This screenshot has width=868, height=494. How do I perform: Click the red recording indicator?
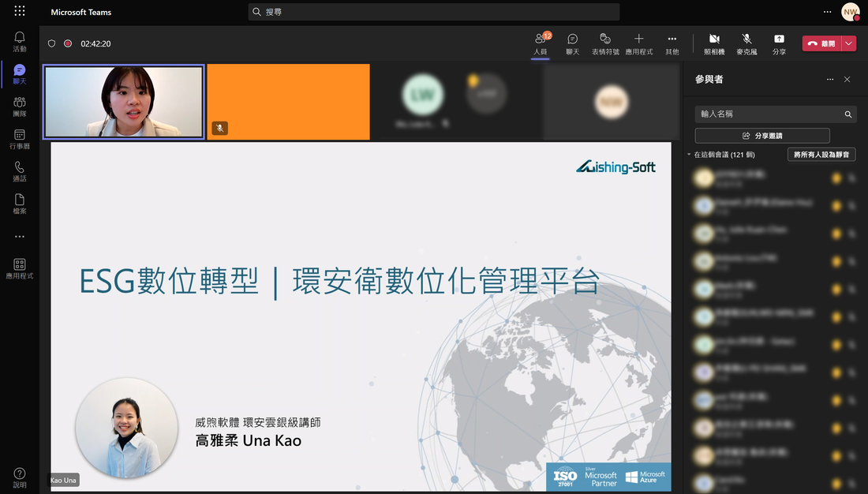click(x=68, y=43)
